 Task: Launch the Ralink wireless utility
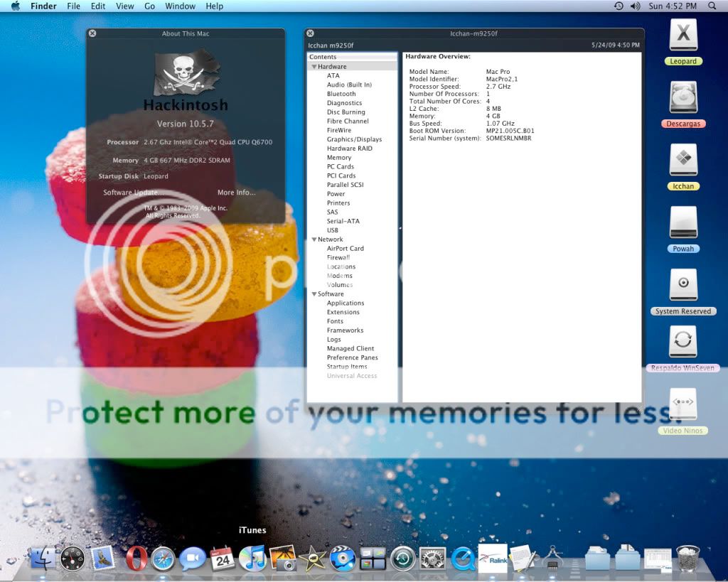point(493,559)
